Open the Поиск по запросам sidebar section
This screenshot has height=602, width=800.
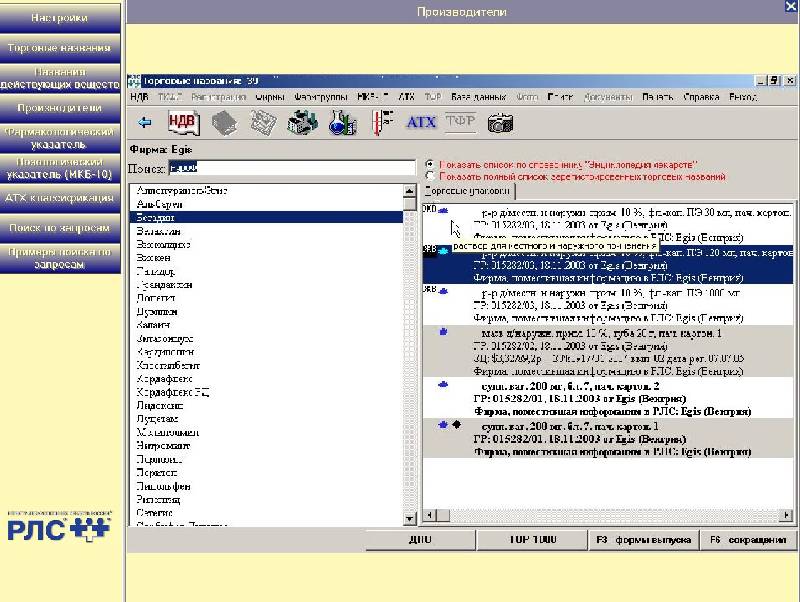point(60,228)
